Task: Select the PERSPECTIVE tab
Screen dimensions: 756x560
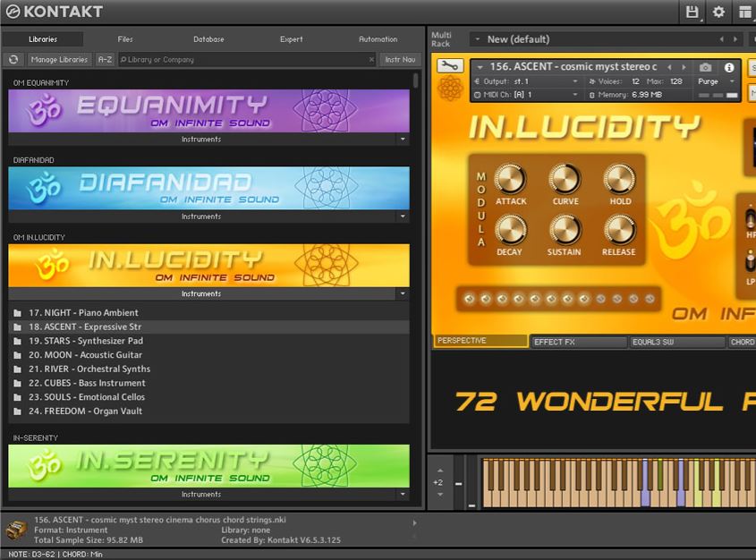Action: click(480, 340)
